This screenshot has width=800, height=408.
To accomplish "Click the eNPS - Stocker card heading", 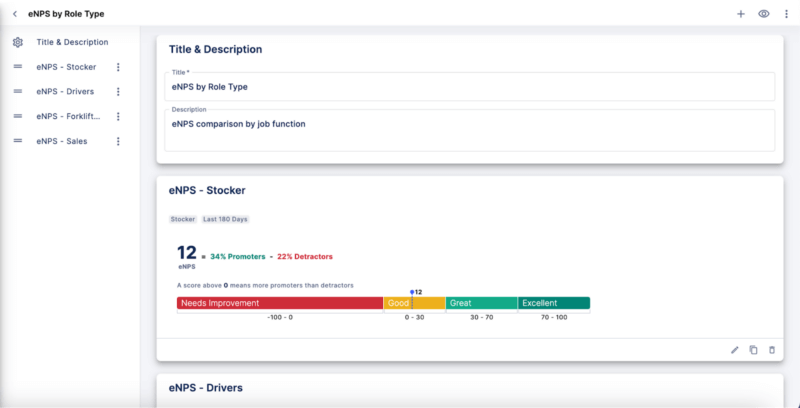I will [x=207, y=190].
